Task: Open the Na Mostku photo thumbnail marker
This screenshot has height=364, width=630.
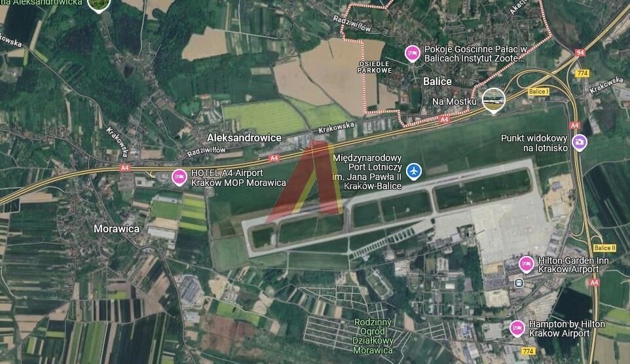Action: point(493,100)
